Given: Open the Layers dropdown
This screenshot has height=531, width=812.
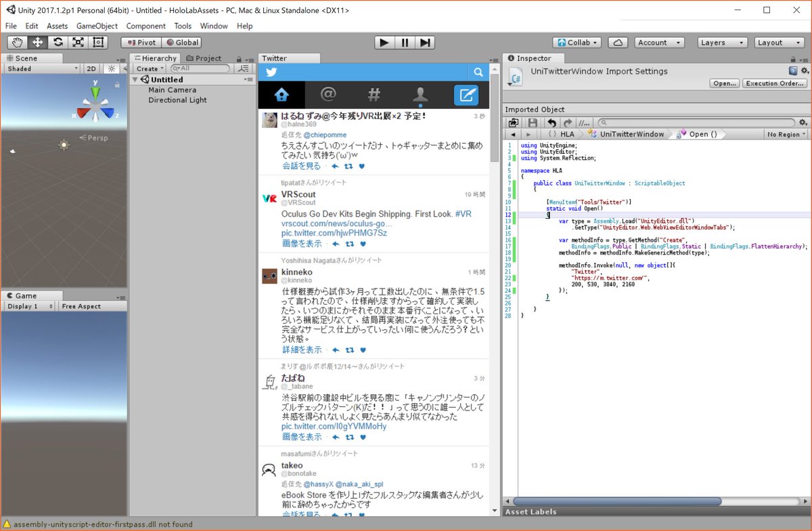Looking at the screenshot, I should (723, 43).
